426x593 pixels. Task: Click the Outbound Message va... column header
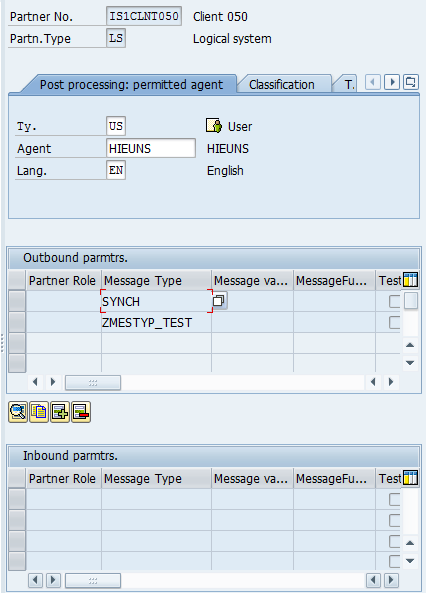[252, 281]
